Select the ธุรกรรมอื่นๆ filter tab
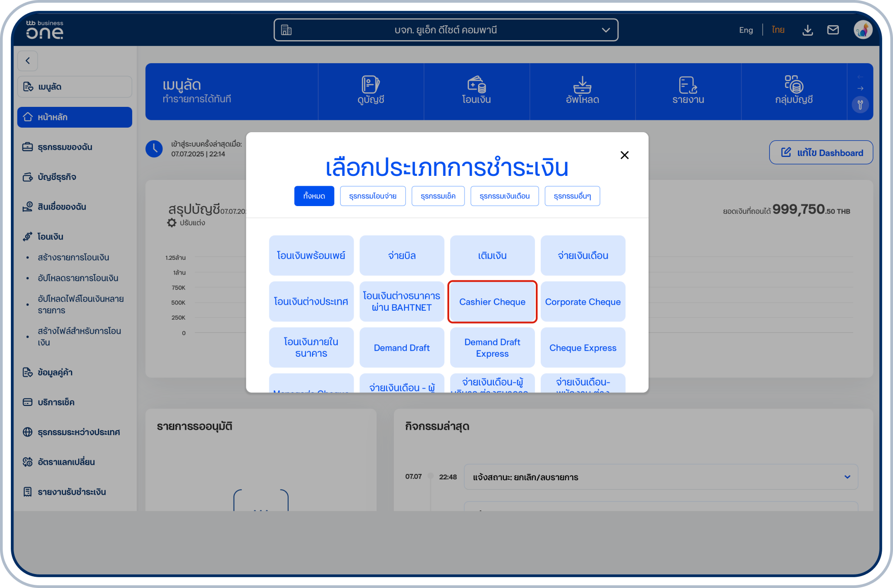 (x=572, y=196)
